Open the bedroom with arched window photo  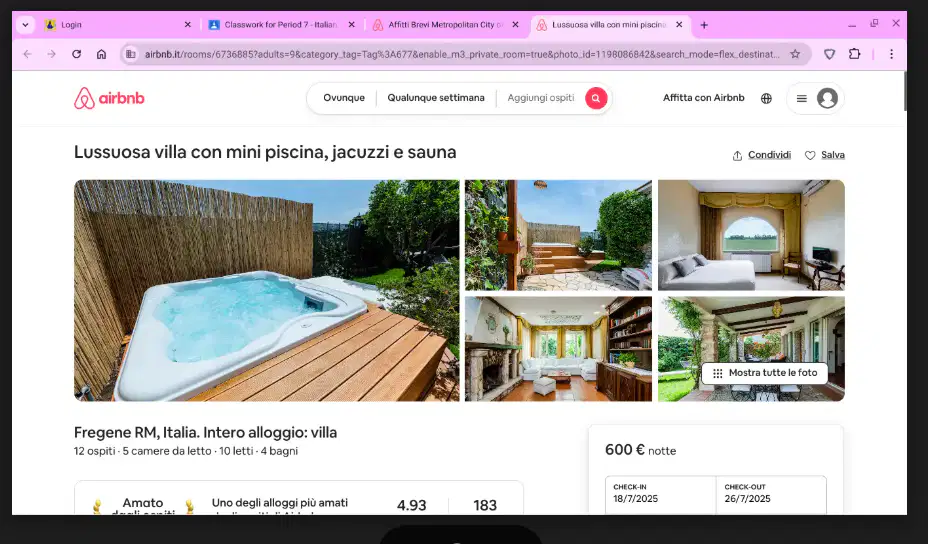751,235
